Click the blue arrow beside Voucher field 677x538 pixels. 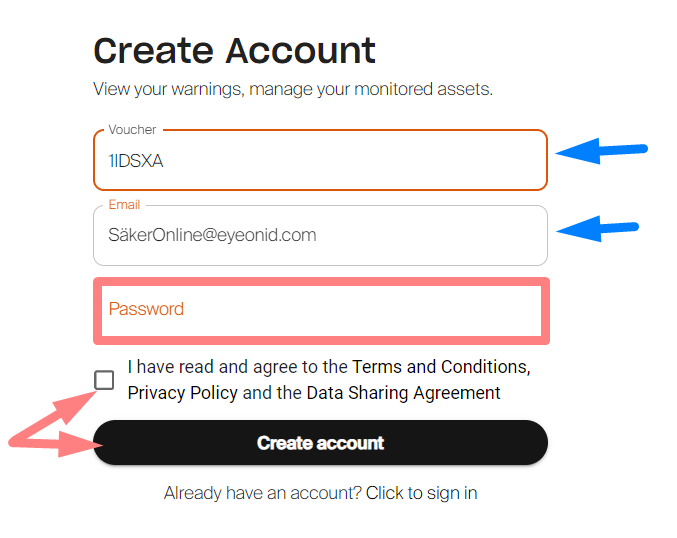tap(602, 152)
